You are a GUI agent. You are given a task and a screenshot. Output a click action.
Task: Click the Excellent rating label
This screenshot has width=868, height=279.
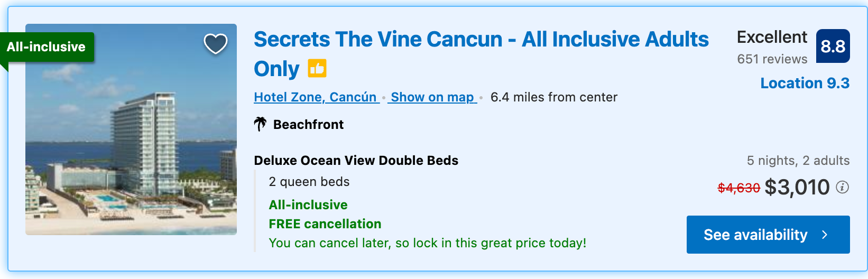[772, 37]
